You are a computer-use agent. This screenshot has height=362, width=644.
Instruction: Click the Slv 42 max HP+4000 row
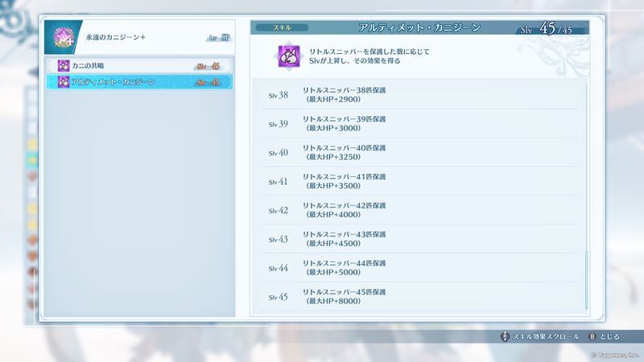(x=419, y=210)
